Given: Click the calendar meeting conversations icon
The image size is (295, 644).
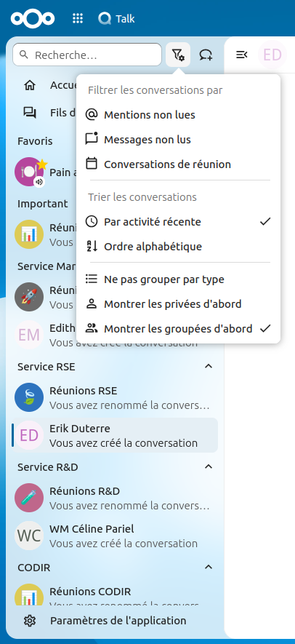Looking at the screenshot, I should (91, 164).
